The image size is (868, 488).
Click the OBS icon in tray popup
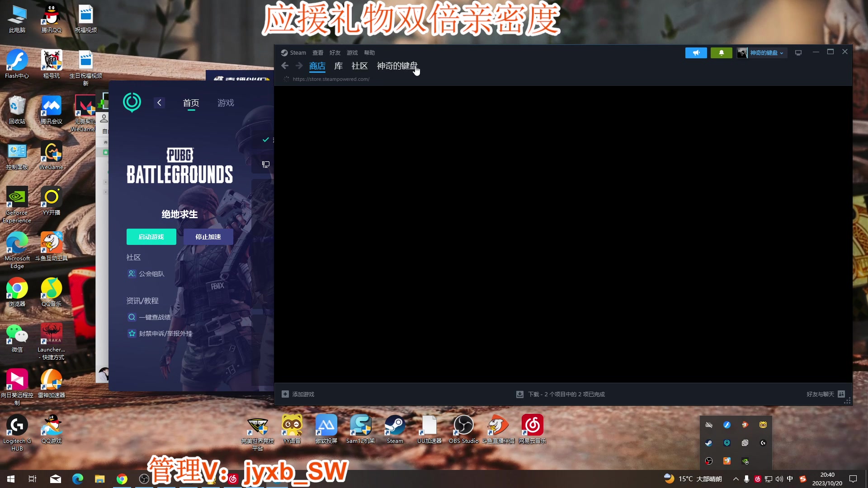pos(709,461)
